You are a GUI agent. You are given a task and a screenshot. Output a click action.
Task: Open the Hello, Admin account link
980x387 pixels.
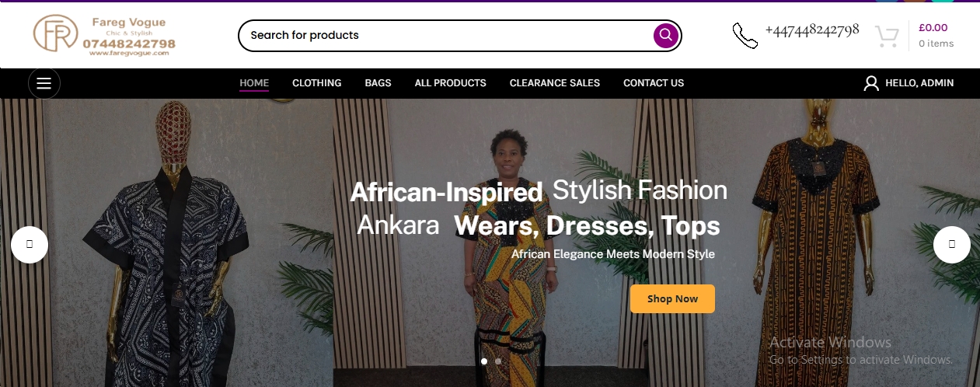coord(919,83)
